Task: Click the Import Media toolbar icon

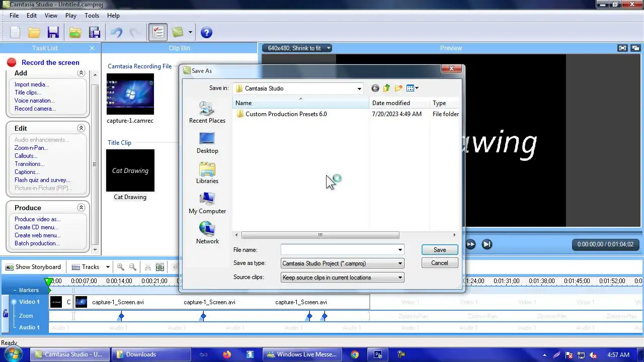Action: [75, 33]
